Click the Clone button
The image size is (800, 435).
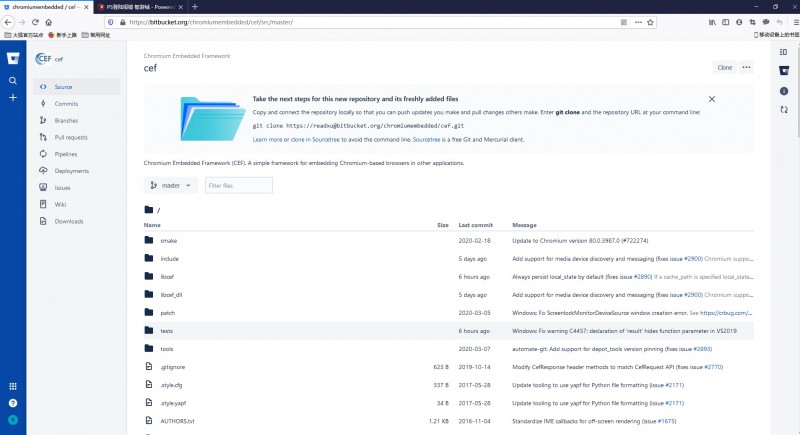pyautogui.click(x=724, y=67)
